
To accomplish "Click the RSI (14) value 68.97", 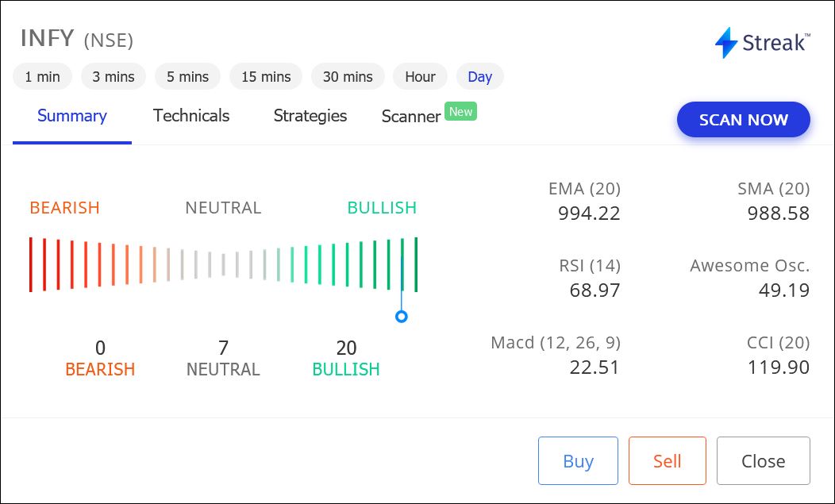I will tap(595, 290).
